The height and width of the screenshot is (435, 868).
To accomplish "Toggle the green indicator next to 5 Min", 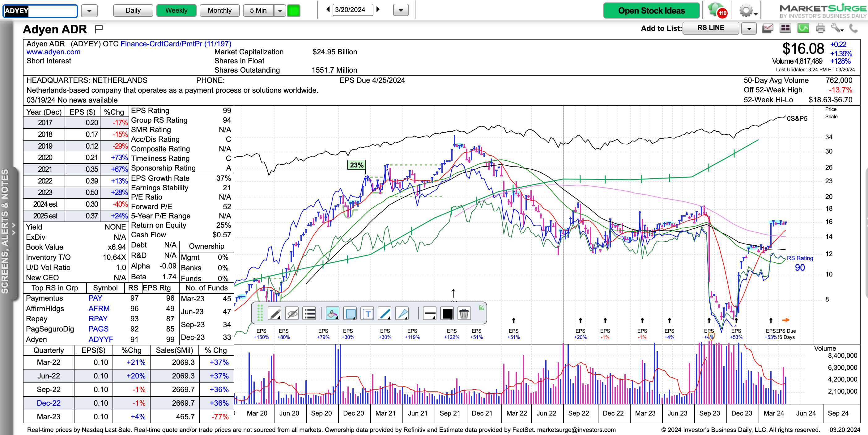I will tap(293, 11).
